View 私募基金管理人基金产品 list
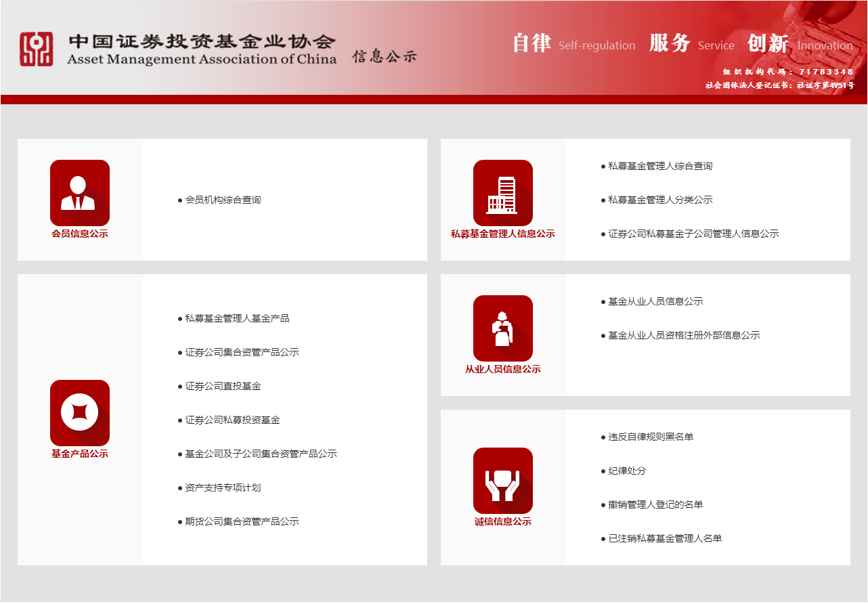This screenshot has width=868, height=604. click(x=237, y=318)
